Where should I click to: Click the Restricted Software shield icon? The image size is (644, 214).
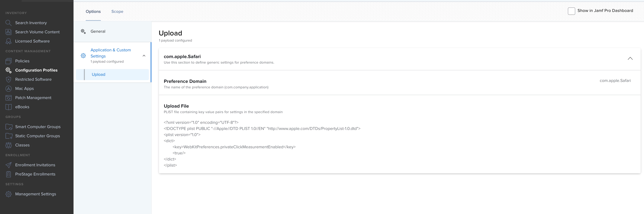9,79
